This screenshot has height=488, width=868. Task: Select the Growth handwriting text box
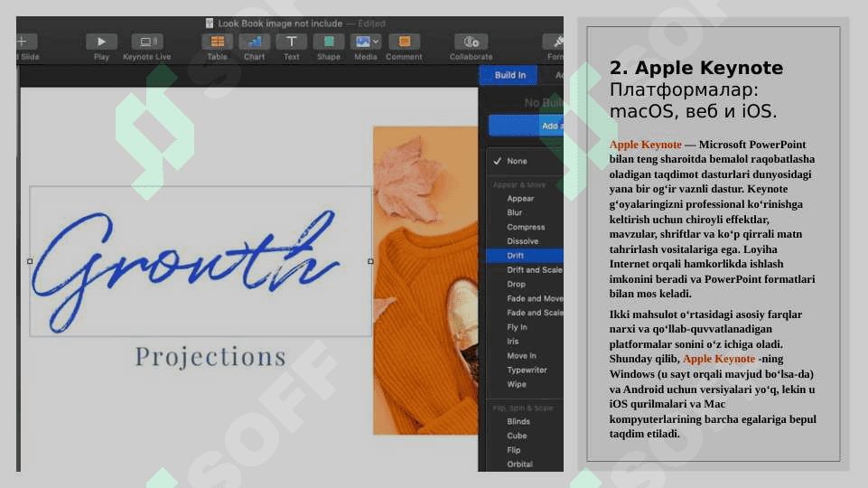pyautogui.click(x=201, y=261)
